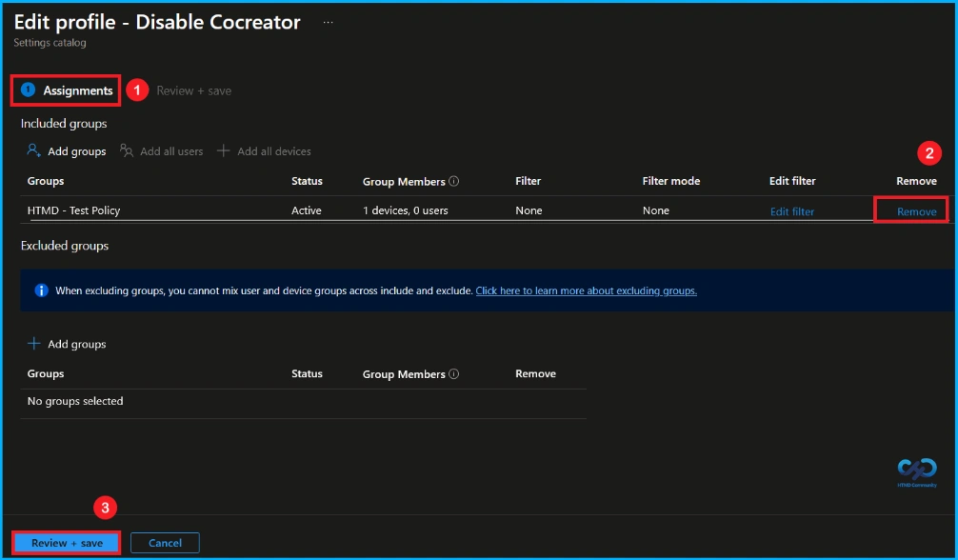Viewport: 958px width, 560px height.
Task: Click the Settings catalog subtitle
Action: (x=50, y=43)
